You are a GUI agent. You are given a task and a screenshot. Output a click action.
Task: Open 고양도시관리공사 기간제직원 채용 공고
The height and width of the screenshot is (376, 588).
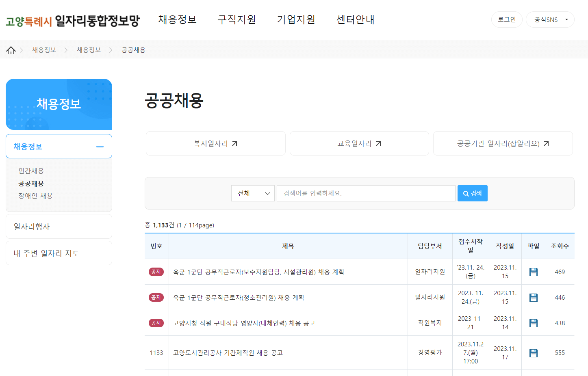[x=228, y=353]
